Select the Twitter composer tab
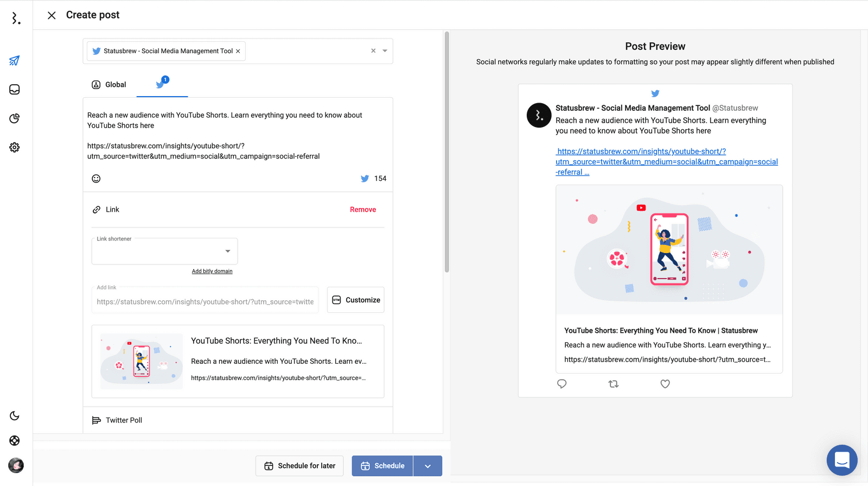Image resolution: width=868 pixels, height=486 pixels. click(162, 84)
